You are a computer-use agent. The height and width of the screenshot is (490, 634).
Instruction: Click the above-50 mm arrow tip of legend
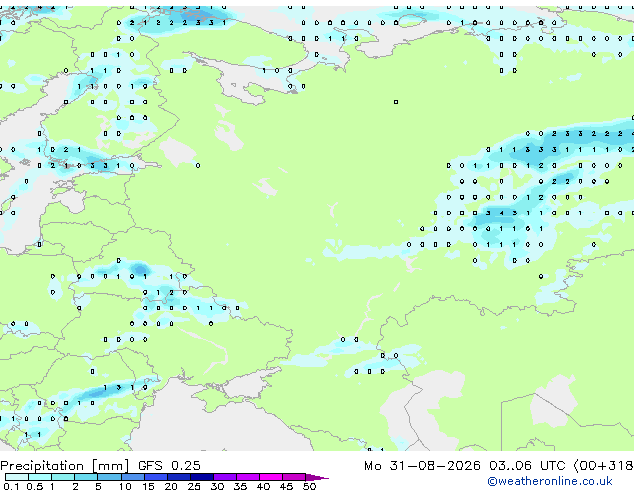[317, 477]
